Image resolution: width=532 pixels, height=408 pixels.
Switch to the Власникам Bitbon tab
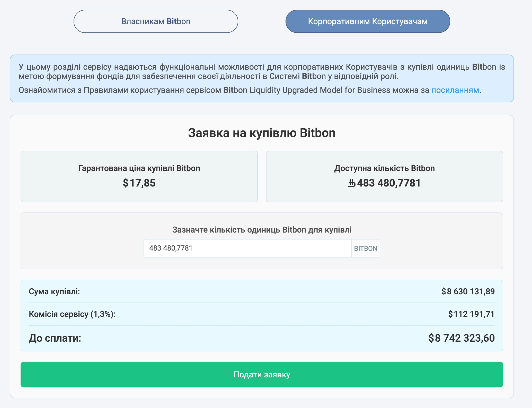pyautogui.click(x=156, y=21)
